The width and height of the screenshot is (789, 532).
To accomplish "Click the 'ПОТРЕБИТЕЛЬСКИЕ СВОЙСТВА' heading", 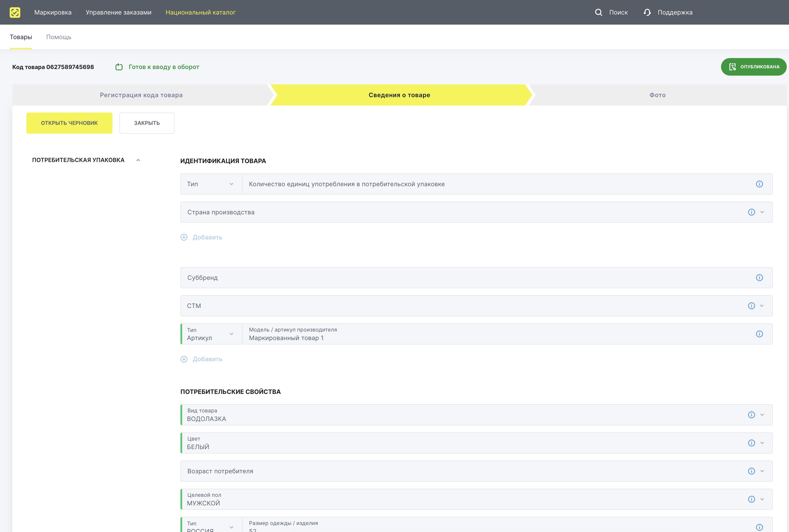I will (x=231, y=392).
